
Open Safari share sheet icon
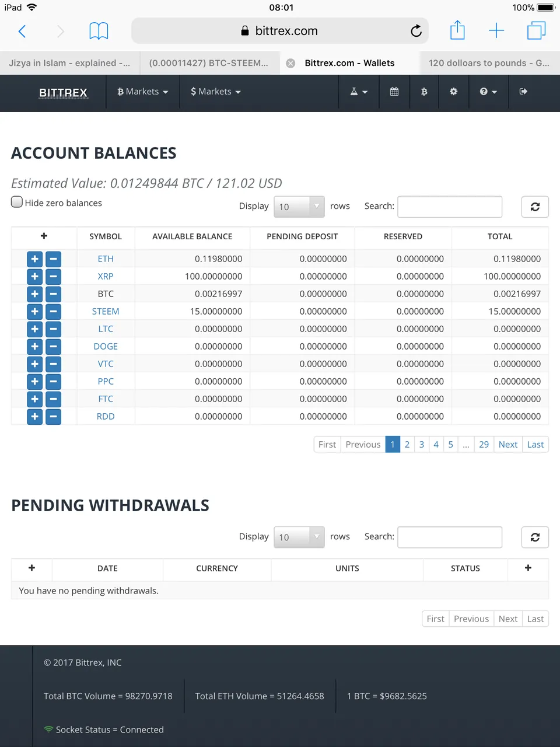point(457,30)
